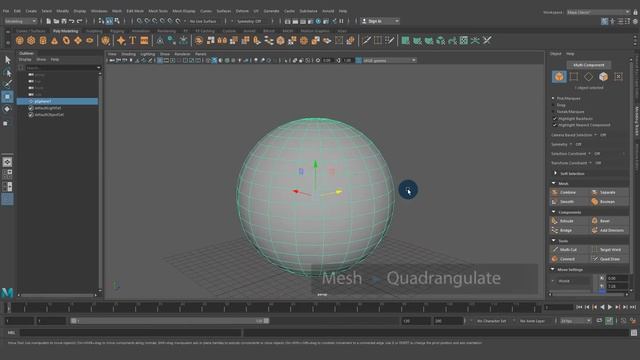Collapse the Components section
The image size is (640, 360).
pyautogui.click(x=554, y=212)
